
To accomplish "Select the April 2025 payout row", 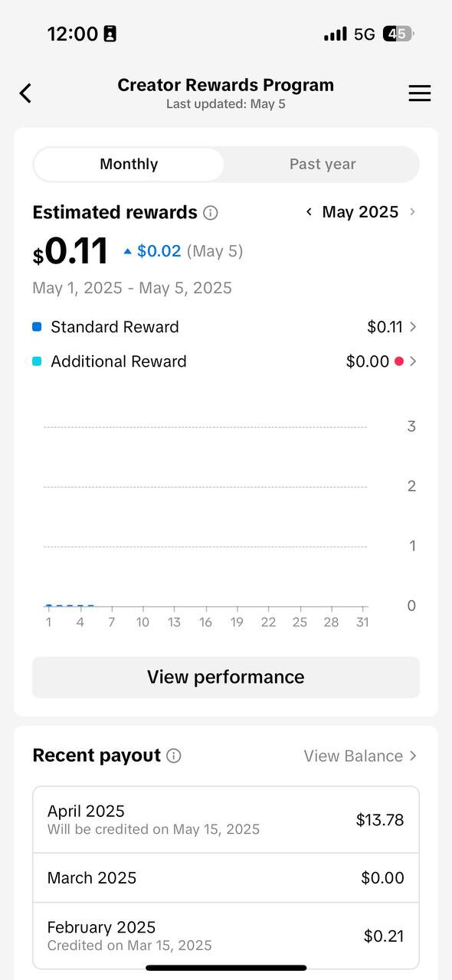I will (226, 819).
